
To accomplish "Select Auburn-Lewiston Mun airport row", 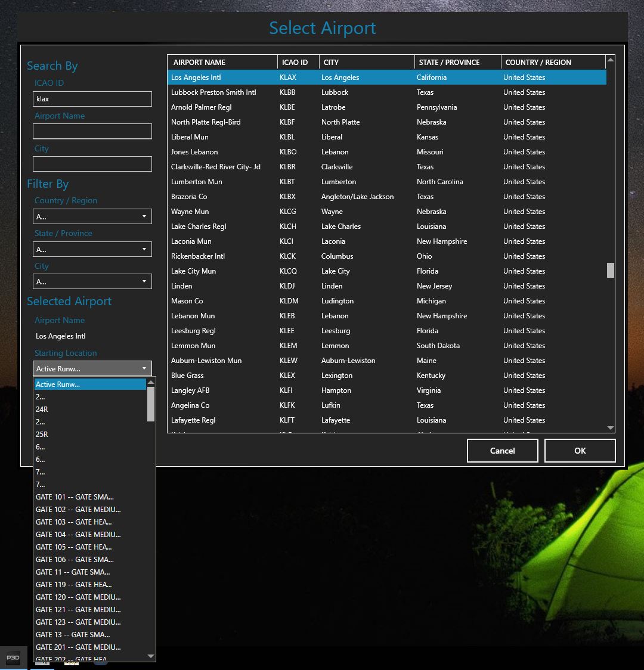I will (387, 361).
